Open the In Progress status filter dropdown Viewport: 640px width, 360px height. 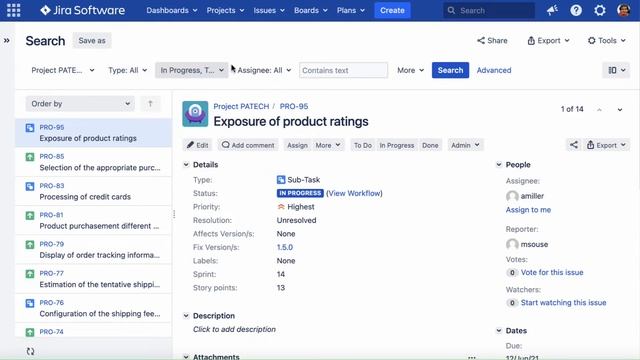[x=191, y=70]
